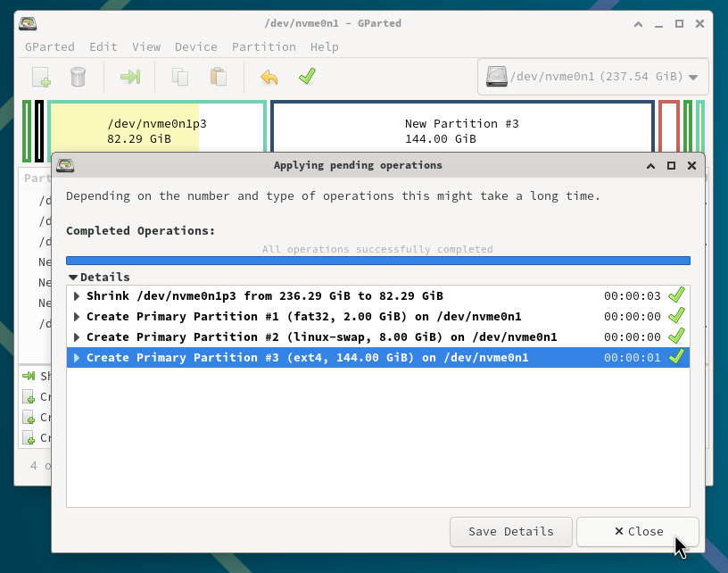728x573 pixels.
Task: Click the Paste partition toolbar icon
Action: (219, 77)
